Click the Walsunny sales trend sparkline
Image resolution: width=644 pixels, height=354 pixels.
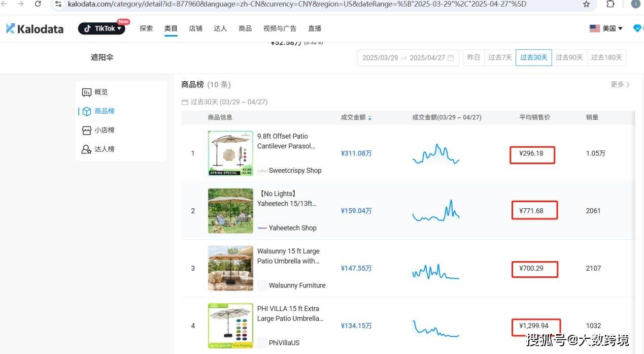(436, 271)
